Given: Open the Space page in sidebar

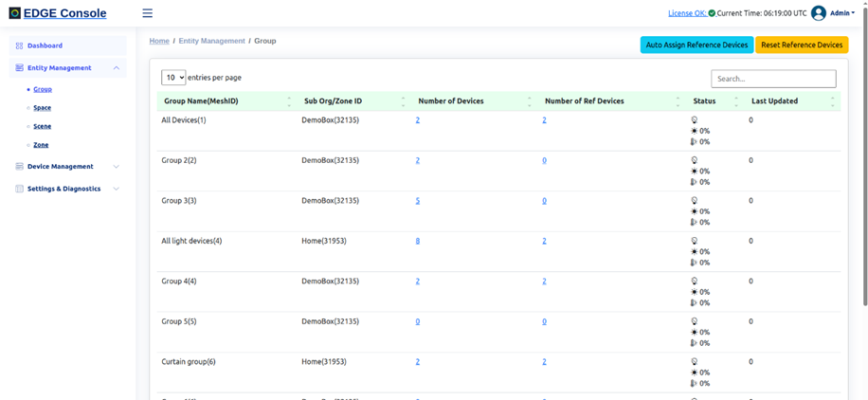Looking at the screenshot, I should coord(42,108).
